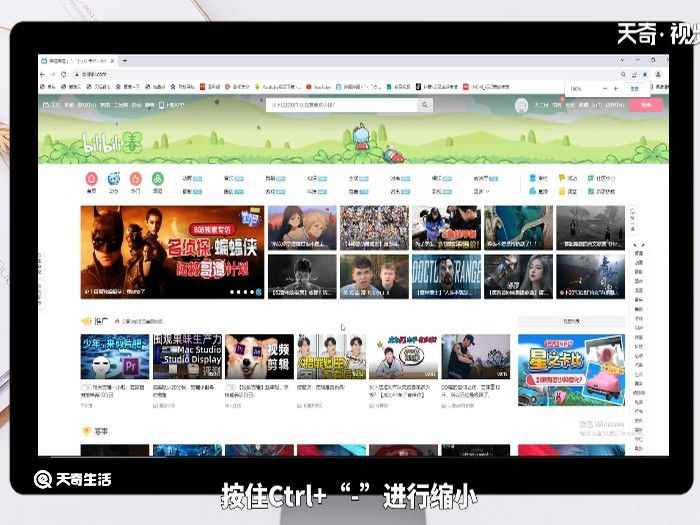
Task: Click the download APP link in header
Action: 171,105
